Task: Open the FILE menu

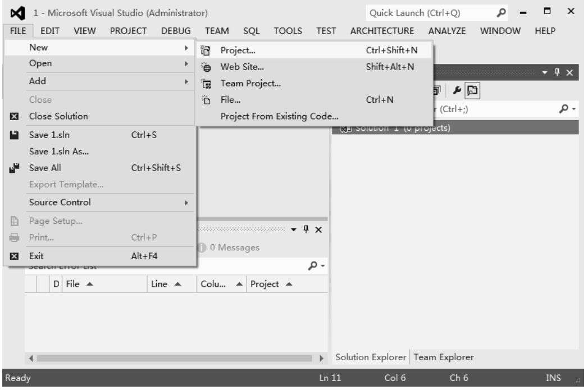Action: 18,31
